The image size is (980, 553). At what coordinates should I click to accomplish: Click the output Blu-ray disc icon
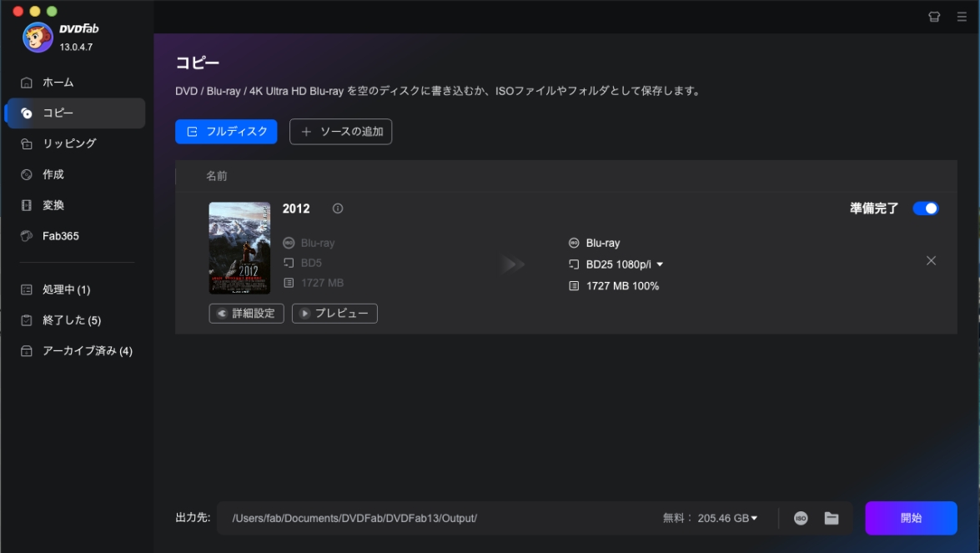coord(574,243)
